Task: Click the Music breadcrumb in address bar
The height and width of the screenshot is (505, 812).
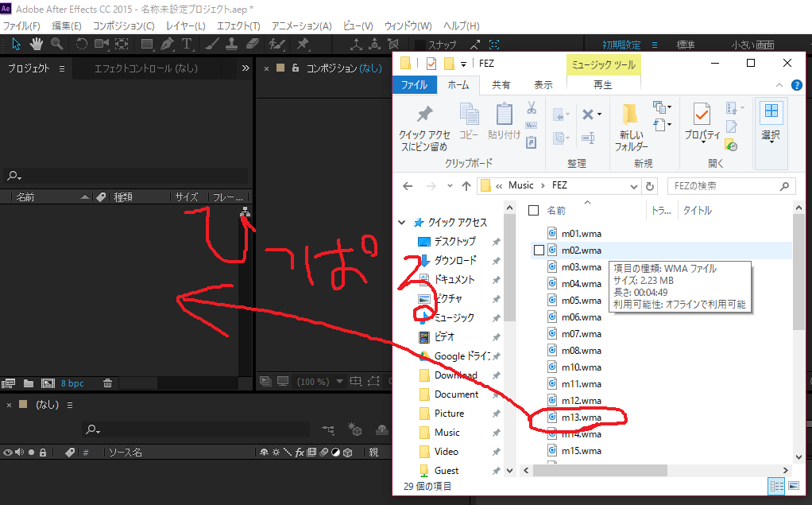Action: (520, 185)
